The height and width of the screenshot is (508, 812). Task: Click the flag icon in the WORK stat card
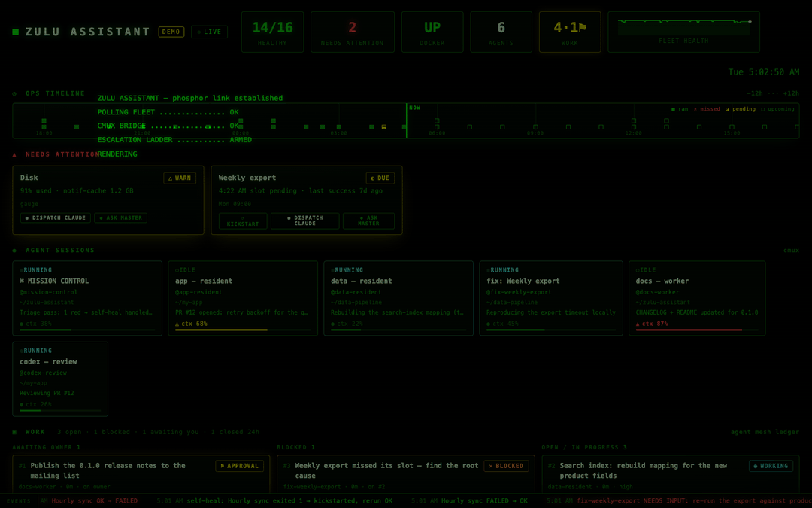click(582, 28)
